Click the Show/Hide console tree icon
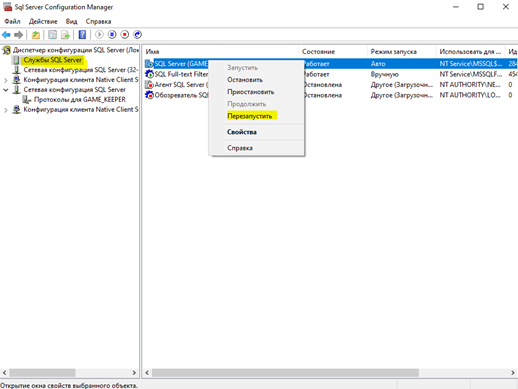The image size is (518, 389). [x=53, y=35]
